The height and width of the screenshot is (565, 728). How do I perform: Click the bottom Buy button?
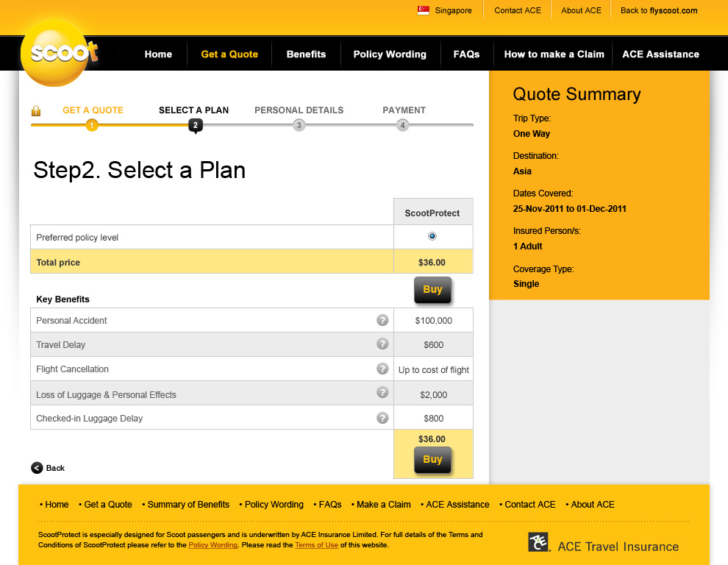point(432,460)
